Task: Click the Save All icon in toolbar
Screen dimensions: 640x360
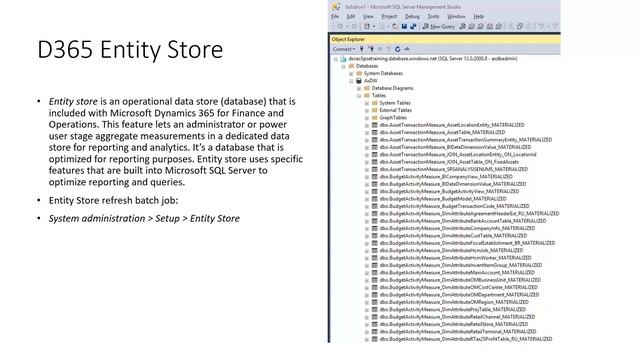Action: pos(413,27)
